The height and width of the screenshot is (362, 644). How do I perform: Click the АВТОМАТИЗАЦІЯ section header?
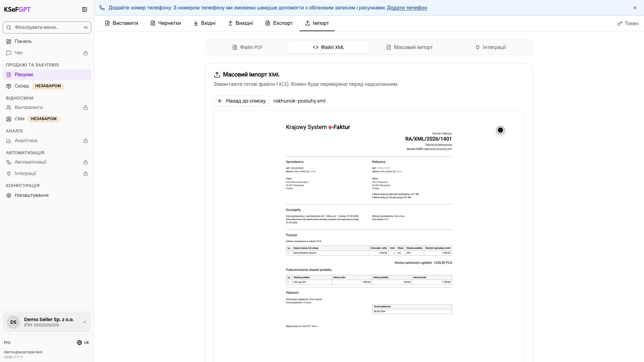tap(25, 153)
